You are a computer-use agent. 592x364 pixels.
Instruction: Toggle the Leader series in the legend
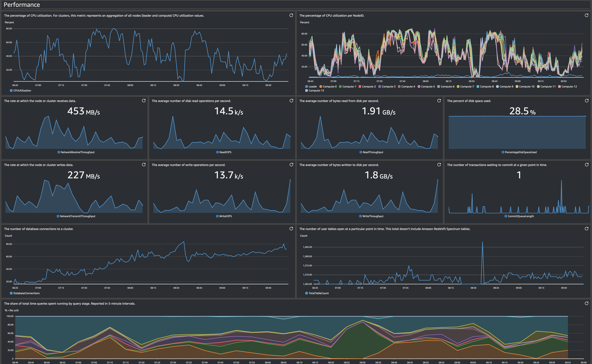311,87
